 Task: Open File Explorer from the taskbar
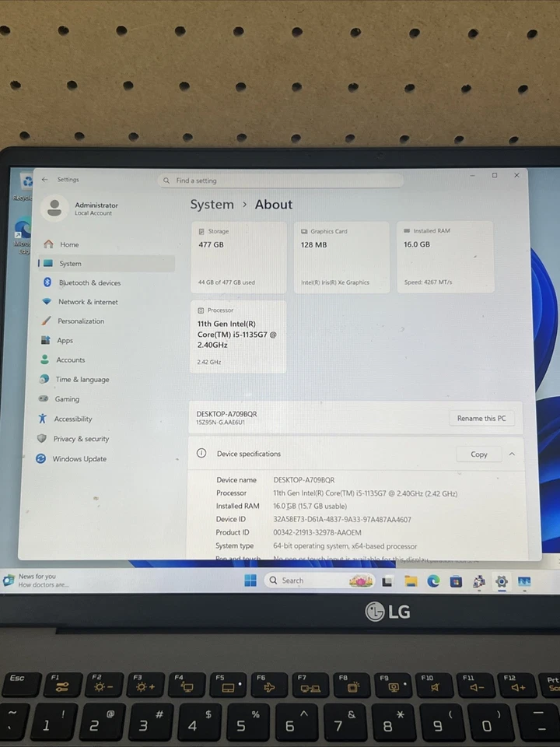411,580
